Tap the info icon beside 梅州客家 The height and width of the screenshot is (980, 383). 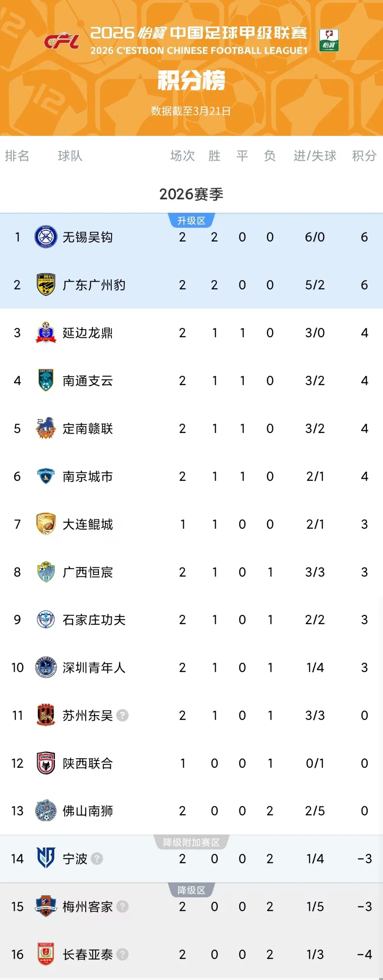click(122, 907)
